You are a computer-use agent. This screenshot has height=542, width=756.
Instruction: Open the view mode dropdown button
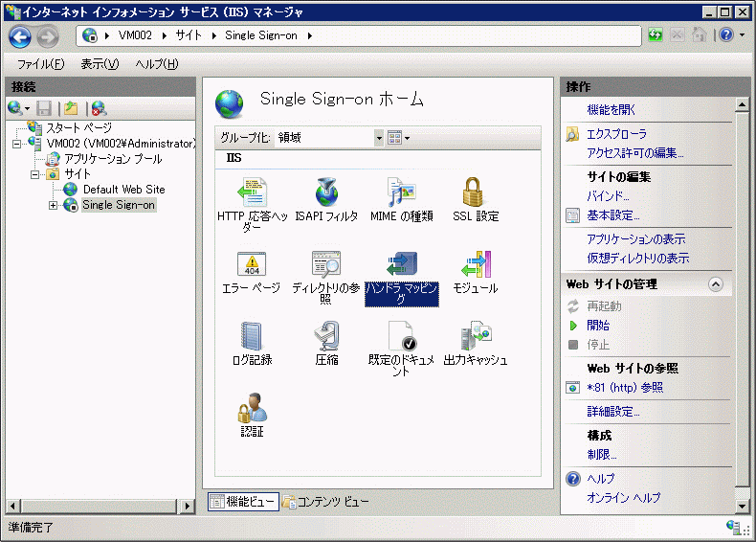coord(399,138)
